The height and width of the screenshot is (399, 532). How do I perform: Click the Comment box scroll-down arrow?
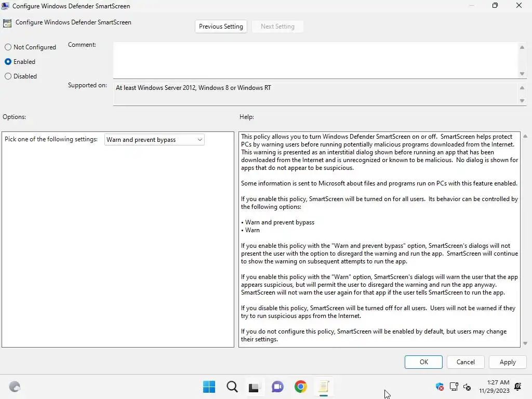point(522,74)
